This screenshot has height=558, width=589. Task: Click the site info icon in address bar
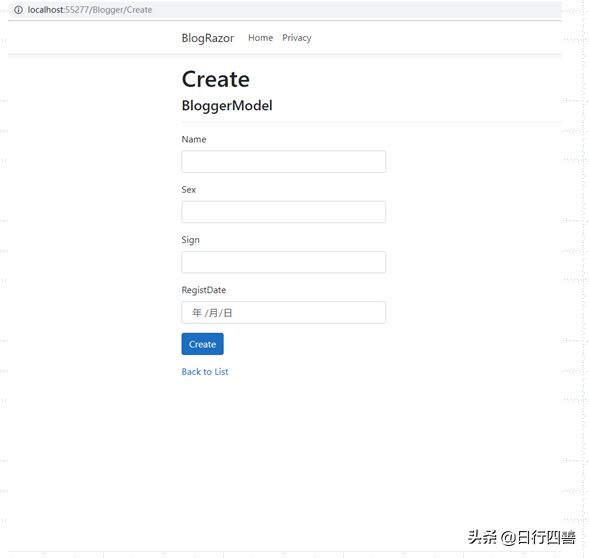tap(18, 10)
